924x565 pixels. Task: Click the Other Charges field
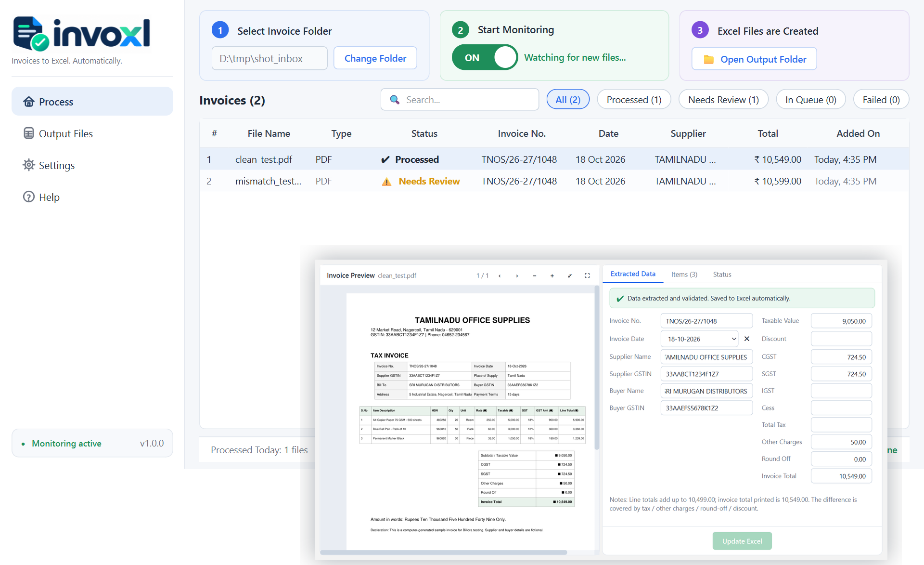841,442
